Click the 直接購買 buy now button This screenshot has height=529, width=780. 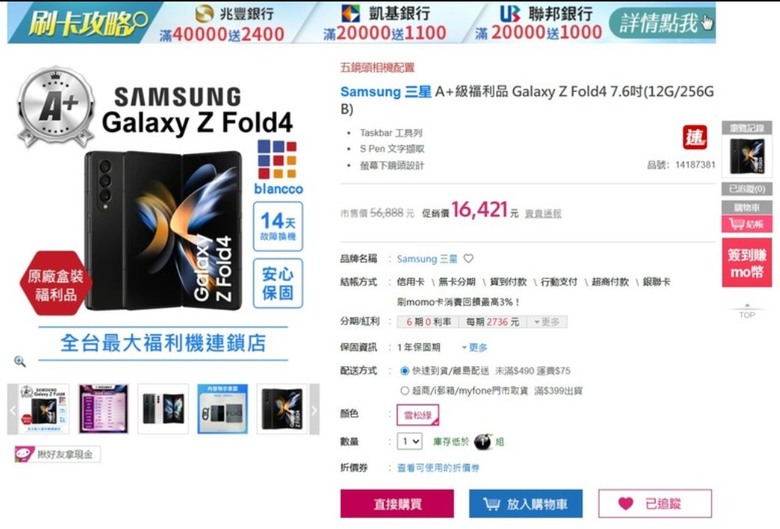(x=397, y=504)
